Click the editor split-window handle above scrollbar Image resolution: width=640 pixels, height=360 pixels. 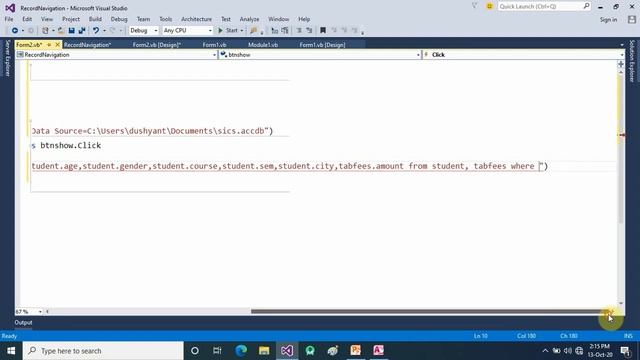(x=621, y=64)
